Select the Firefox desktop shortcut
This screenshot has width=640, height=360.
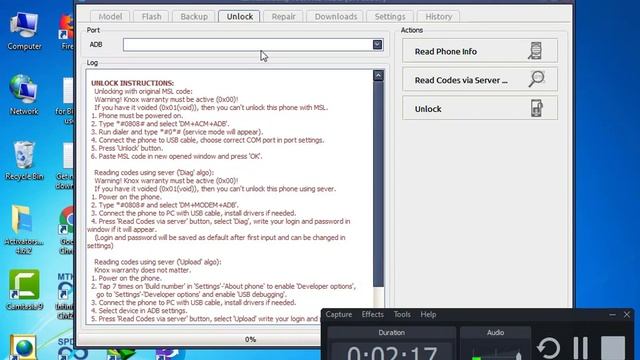coord(67,32)
